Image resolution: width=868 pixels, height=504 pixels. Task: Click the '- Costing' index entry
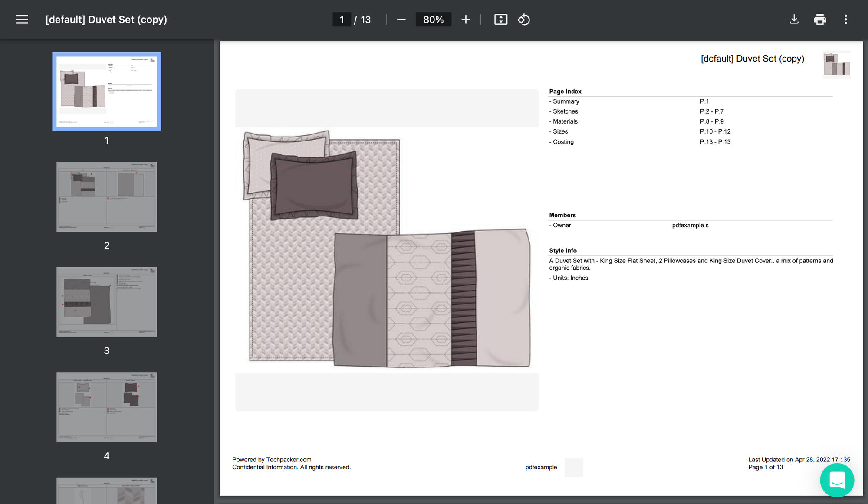pos(562,142)
